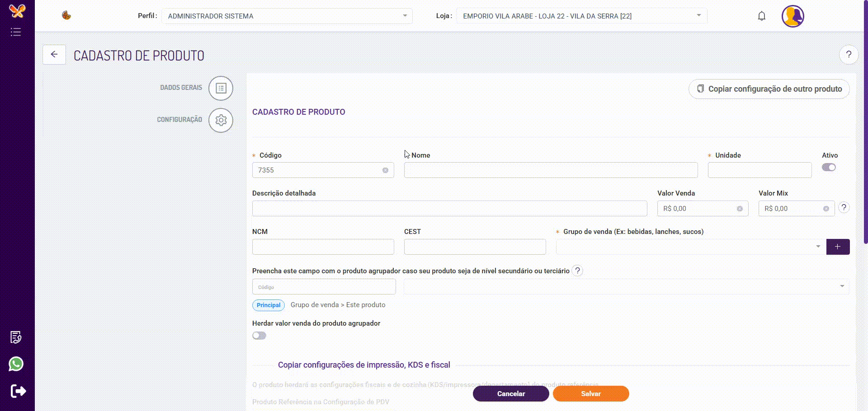
Task: Focus the Nome input field
Action: point(550,170)
